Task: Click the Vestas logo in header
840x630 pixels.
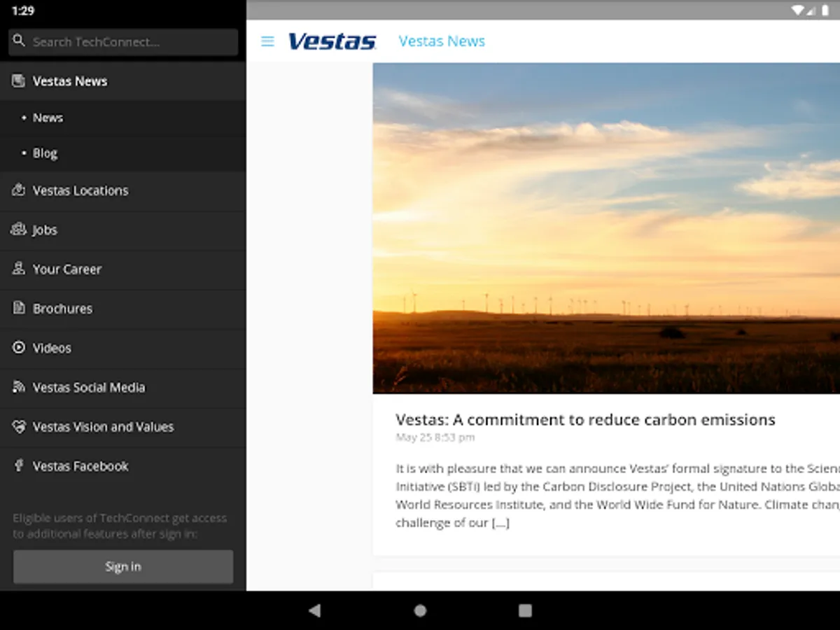Action: coord(332,41)
